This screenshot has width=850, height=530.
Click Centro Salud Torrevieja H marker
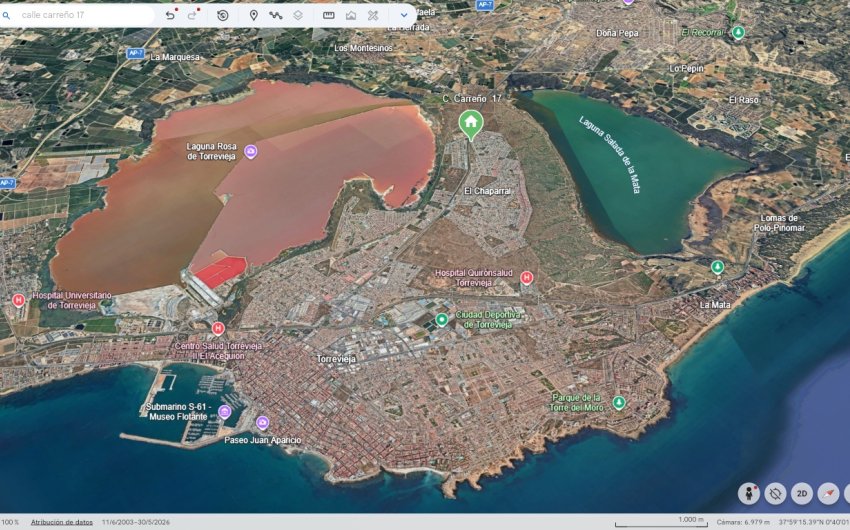(218, 328)
